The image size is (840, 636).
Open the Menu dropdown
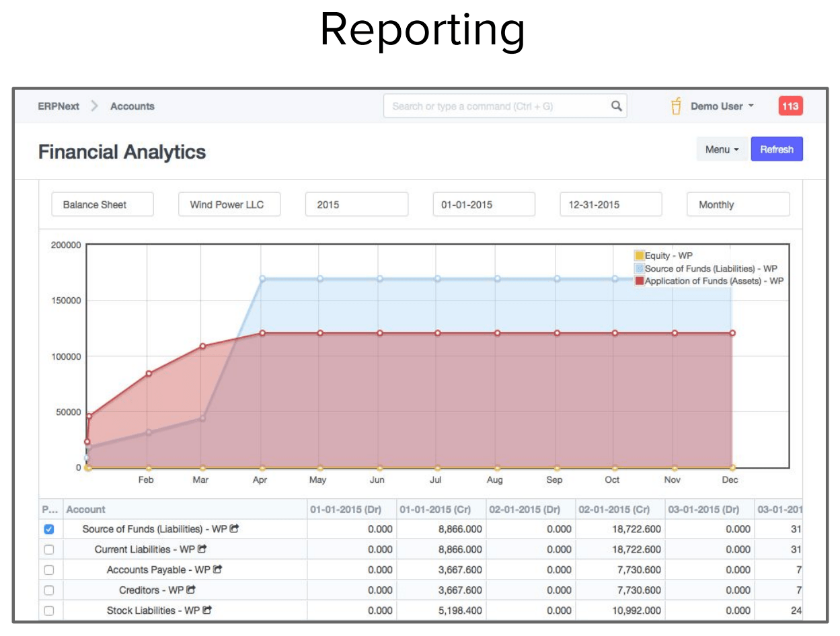722,149
